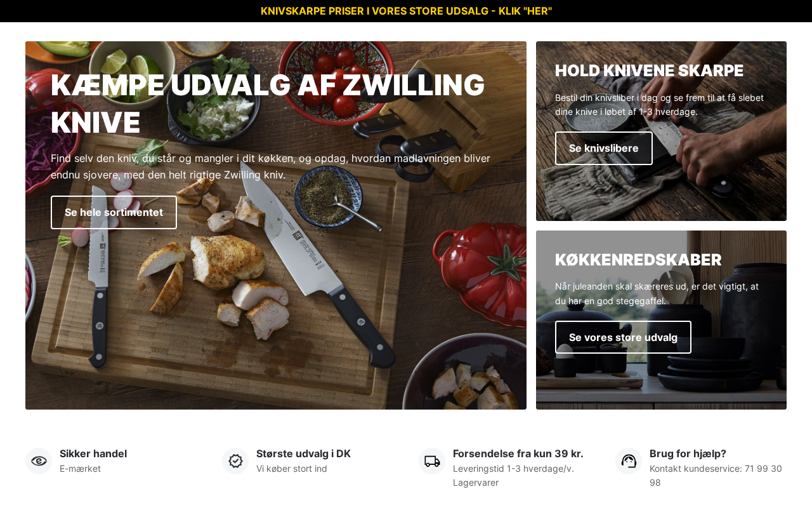
Task: Click the Se hele sortimentet button
Action: point(114,212)
